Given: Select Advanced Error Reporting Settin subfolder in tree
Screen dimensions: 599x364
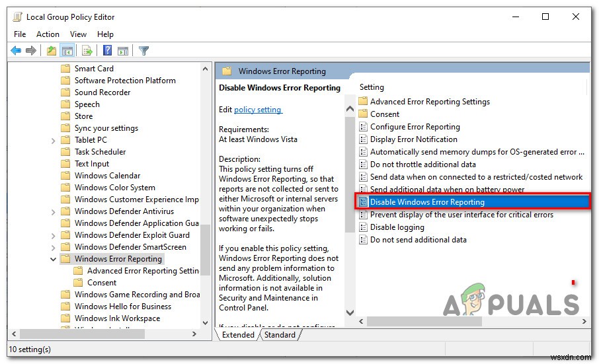Looking at the screenshot, I should click(x=143, y=271).
